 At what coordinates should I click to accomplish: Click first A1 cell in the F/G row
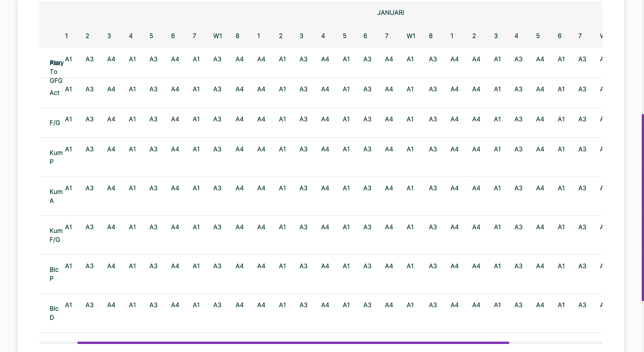pyautogui.click(x=68, y=119)
